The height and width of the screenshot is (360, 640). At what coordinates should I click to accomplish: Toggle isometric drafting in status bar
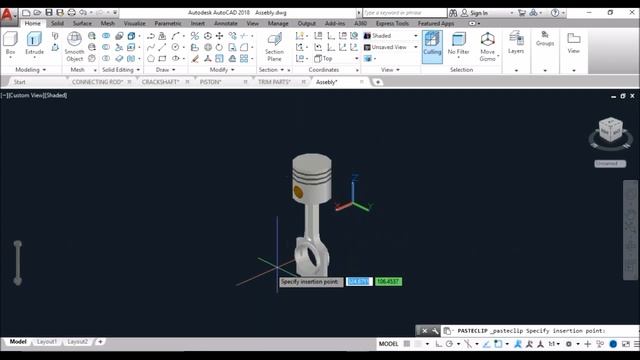[468, 344]
